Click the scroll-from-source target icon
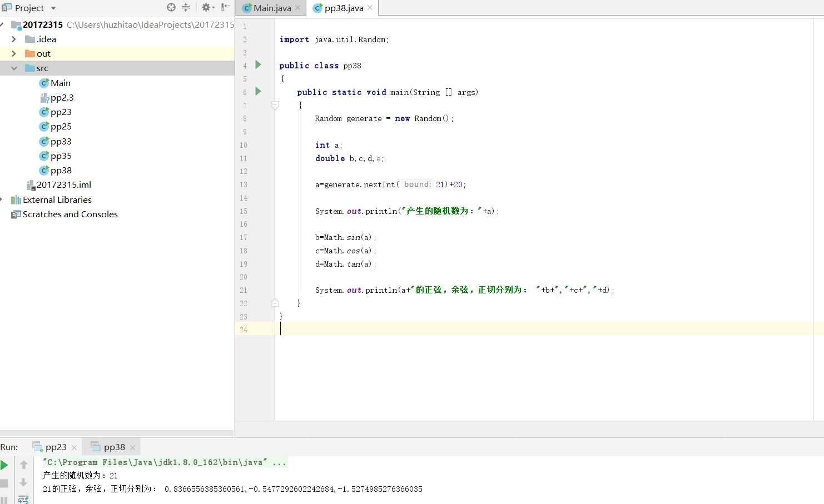 [x=171, y=7]
